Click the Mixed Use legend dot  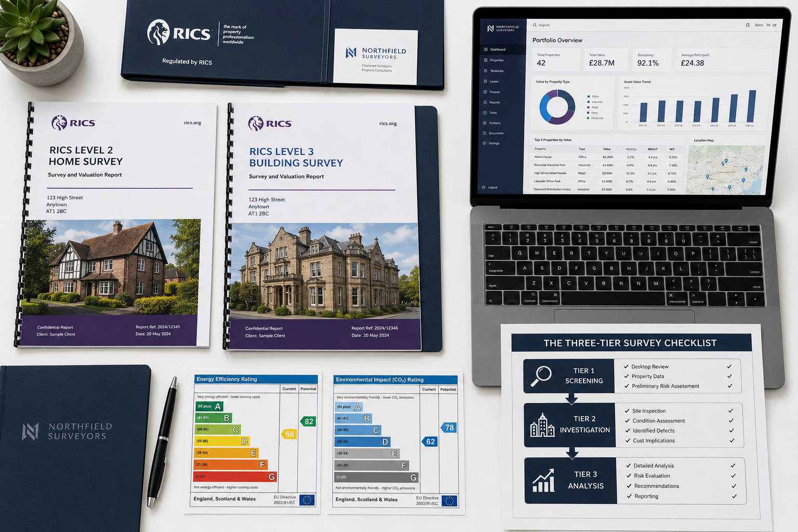coord(588,118)
